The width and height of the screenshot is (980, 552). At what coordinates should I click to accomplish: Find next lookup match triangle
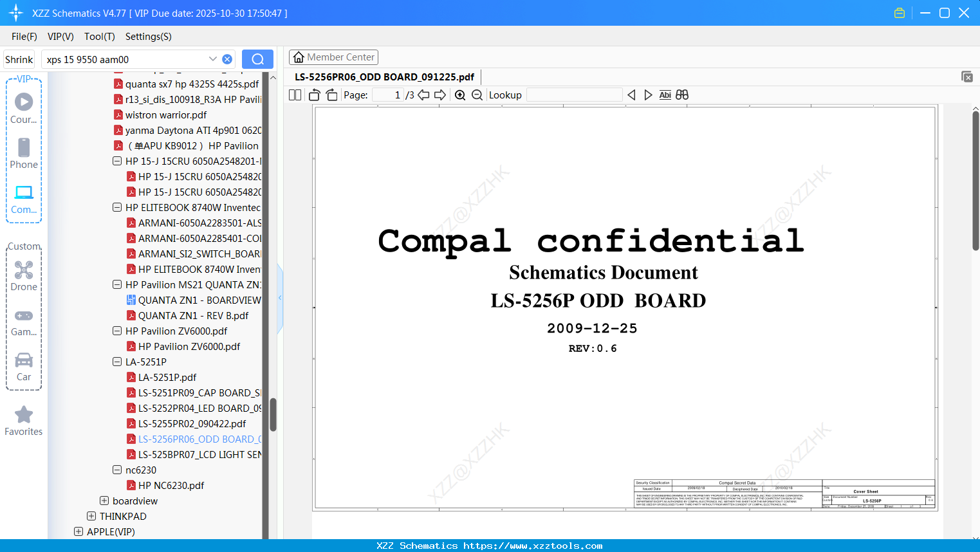click(648, 95)
